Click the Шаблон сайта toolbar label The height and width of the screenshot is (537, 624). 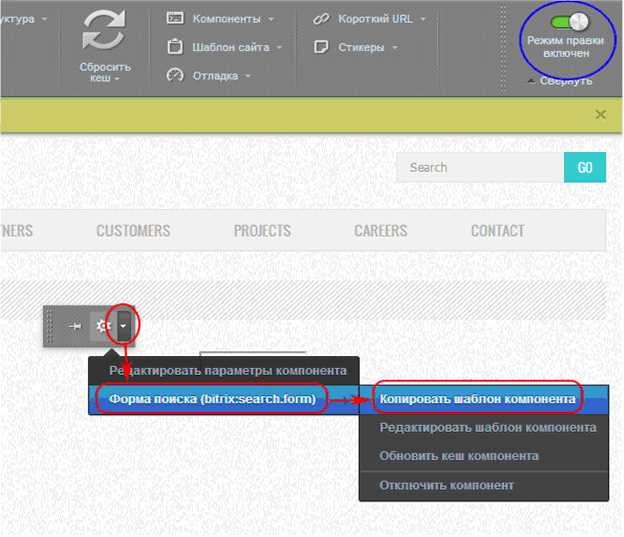coord(231,47)
